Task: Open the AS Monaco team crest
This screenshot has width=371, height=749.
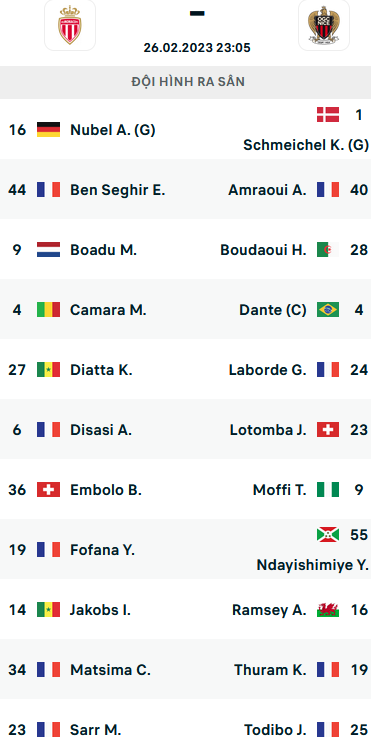Action: click(70, 25)
